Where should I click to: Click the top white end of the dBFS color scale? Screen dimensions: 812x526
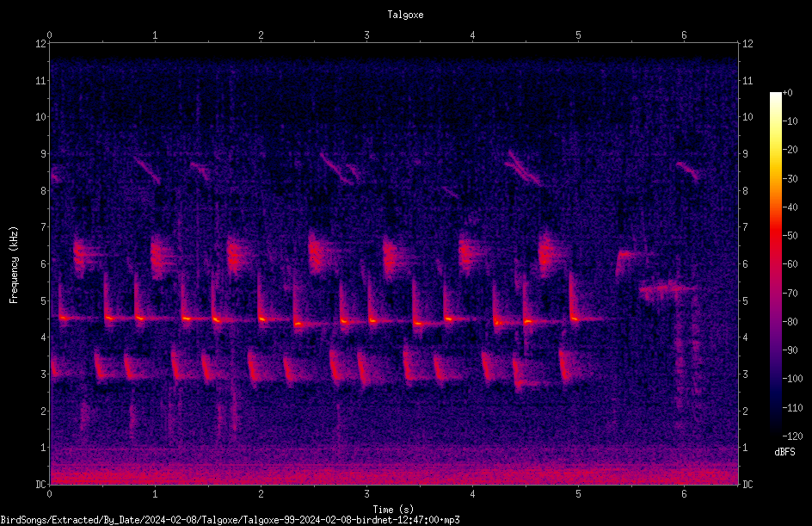pyautogui.click(x=775, y=96)
